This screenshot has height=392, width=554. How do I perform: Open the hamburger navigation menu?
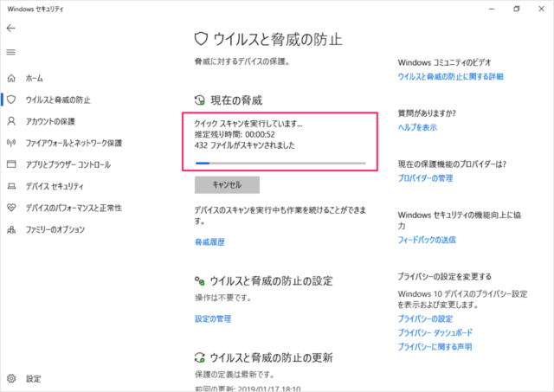11,52
